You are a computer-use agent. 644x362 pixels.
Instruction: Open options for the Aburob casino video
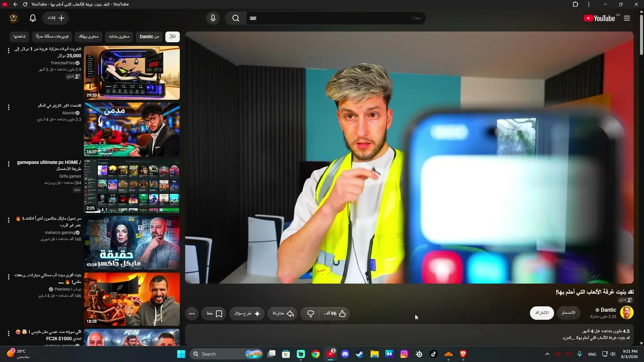pyautogui.click(x=9, y=107)
